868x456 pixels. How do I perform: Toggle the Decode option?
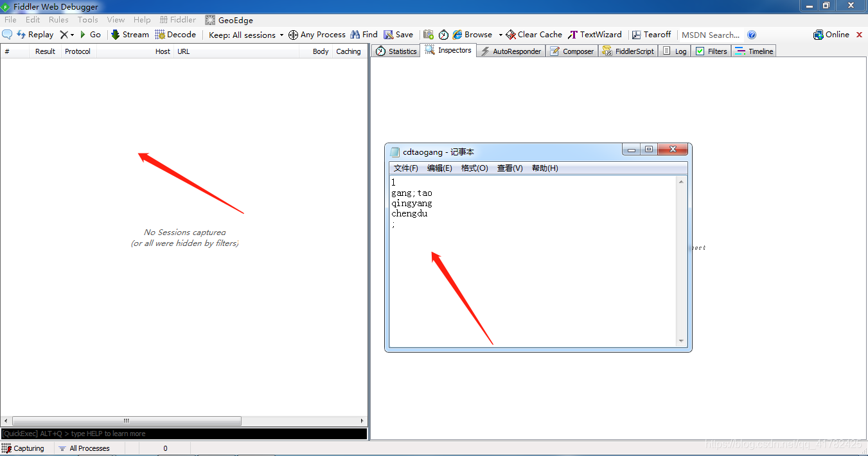coord(175,35)
